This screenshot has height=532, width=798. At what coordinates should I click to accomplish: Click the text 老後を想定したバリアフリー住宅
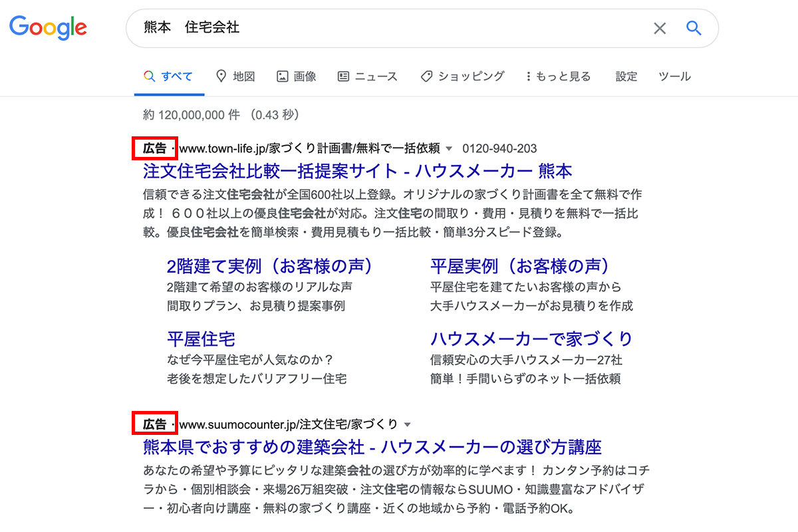pos(257,379)
